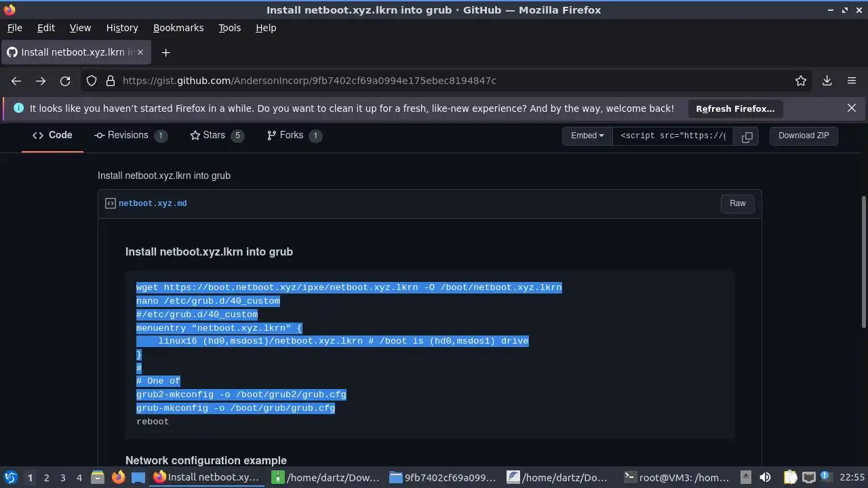
Task: Switch to the Revisions tab
Action: [x=130, y=136]
